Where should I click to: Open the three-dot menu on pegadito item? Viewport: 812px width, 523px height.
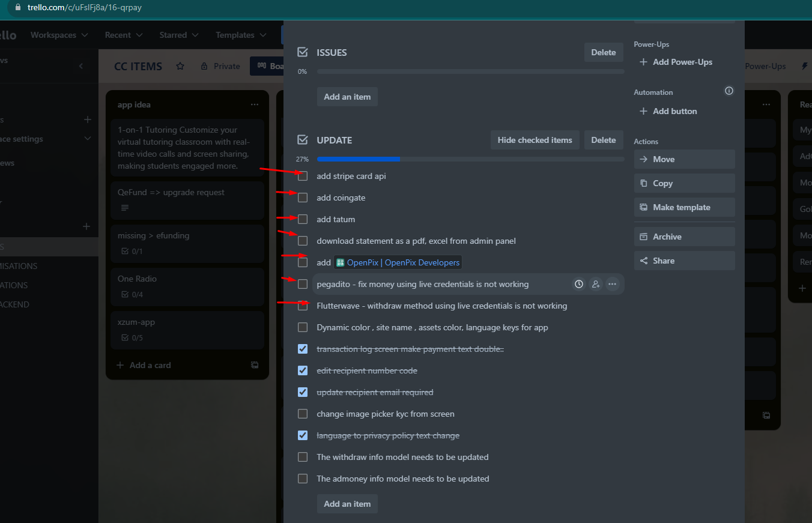tap(612, 284)
